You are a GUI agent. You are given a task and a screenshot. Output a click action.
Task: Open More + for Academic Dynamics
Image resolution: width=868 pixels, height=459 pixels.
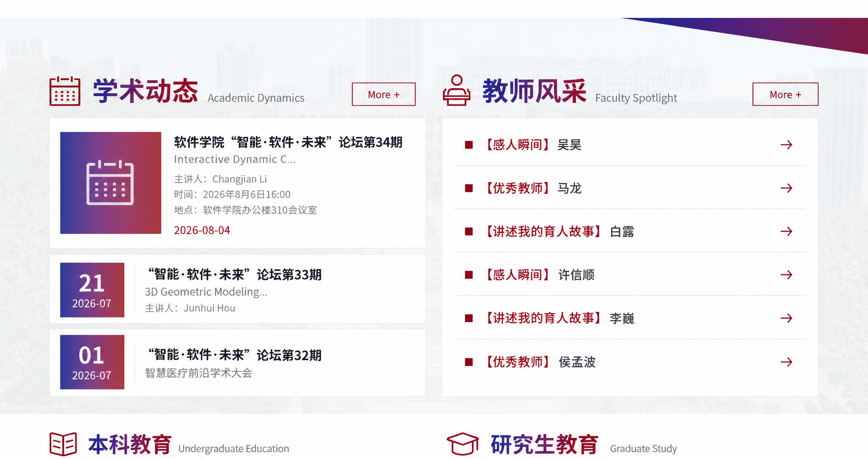383,94
